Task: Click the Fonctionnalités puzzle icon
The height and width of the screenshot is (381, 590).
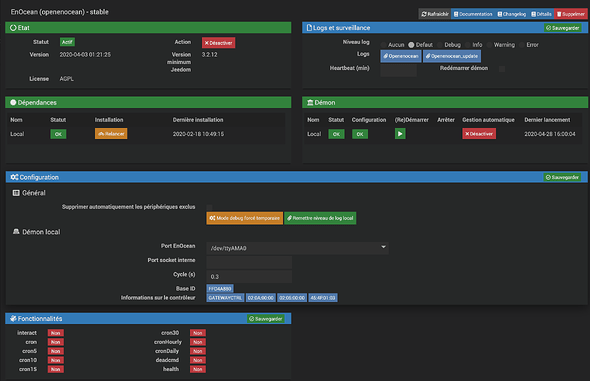Action: [13, 319]
